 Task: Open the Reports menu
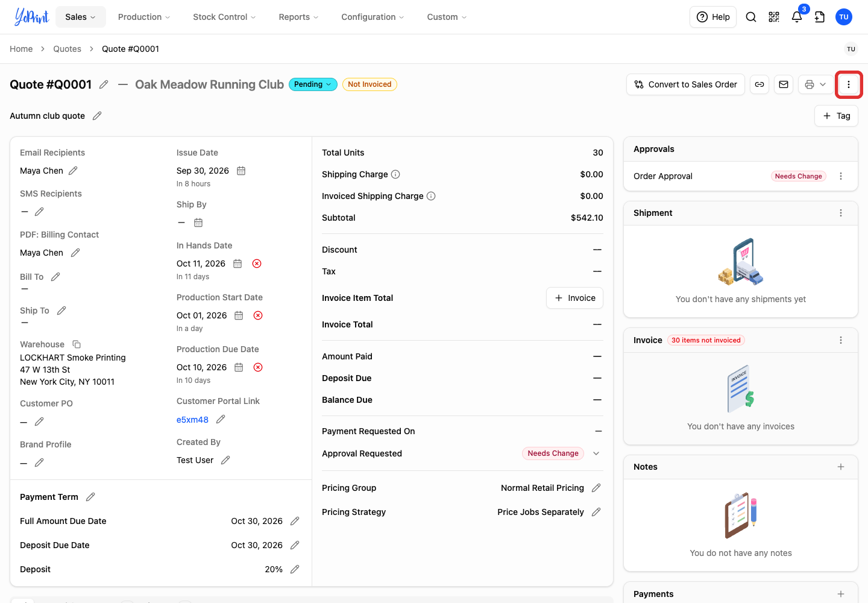coord(298,17)
